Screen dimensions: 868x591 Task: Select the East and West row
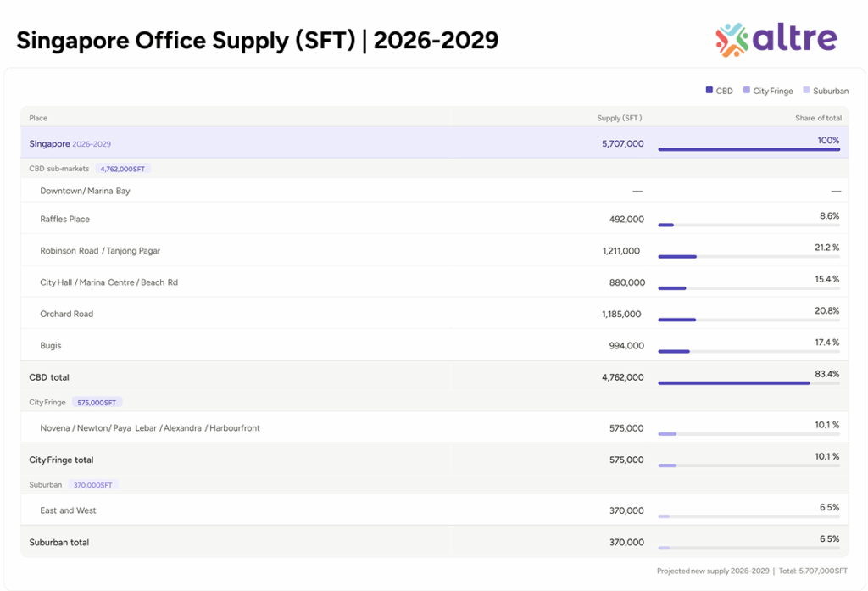tap(68, 510)
